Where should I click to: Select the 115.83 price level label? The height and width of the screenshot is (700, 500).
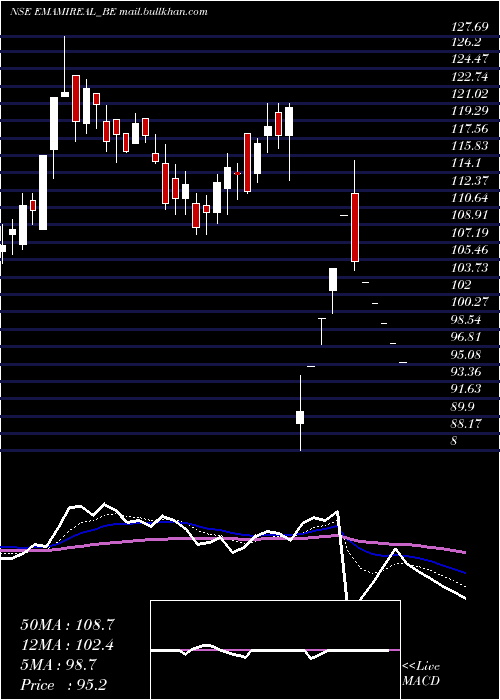pyautogui.click(x=470, y=146)
